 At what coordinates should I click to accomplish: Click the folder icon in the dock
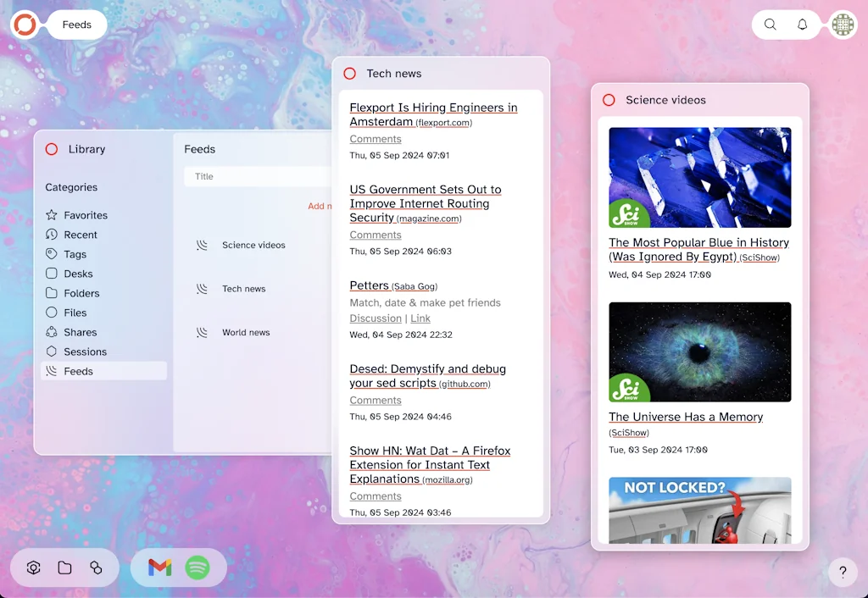(x=64, y=568)
